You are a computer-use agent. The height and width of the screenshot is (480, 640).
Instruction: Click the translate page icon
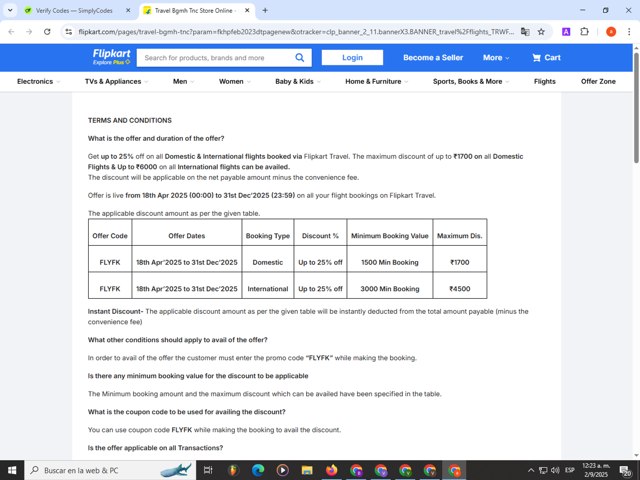pyautogui.click(x=525, y=31)
